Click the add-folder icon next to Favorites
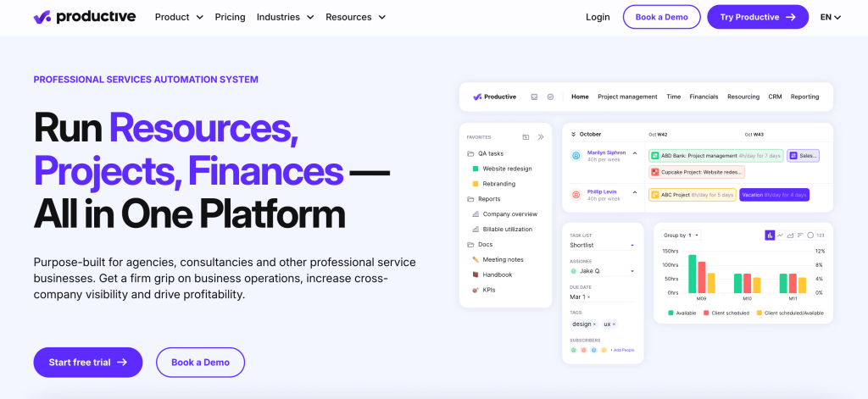 pyautogui.click(x=526, y=137)
